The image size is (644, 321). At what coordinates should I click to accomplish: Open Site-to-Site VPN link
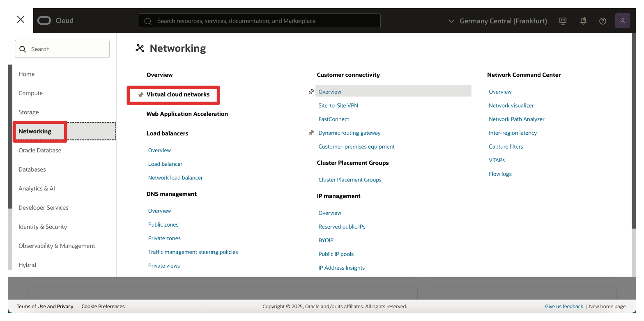(x=338, y=105)
